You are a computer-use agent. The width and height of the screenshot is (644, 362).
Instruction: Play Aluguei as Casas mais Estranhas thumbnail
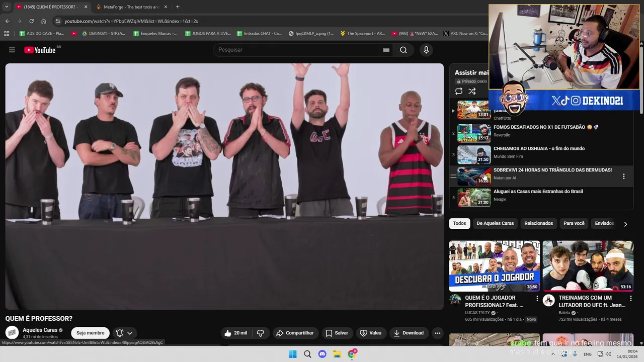pos(474,198)
